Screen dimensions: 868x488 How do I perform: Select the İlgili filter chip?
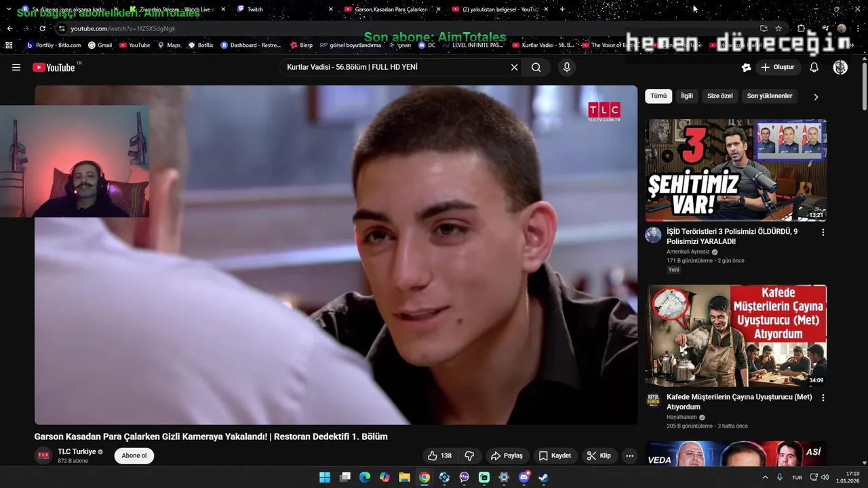click(x=687, y=96)
